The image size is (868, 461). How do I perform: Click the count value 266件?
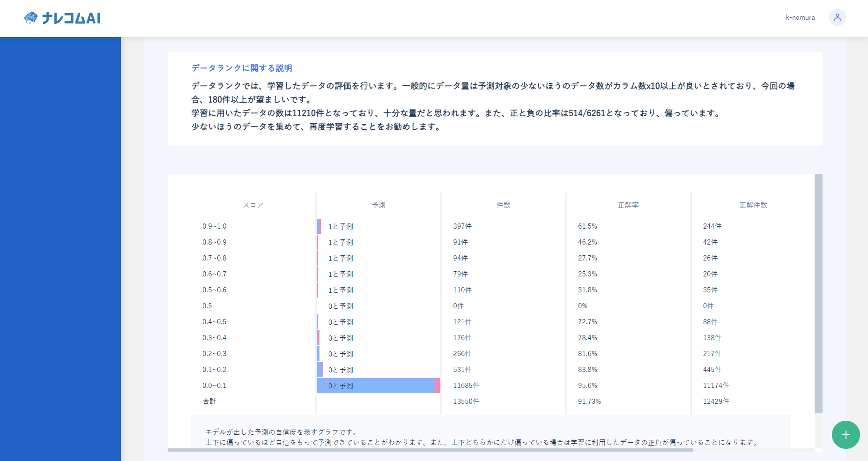click(x=462, y=354)
